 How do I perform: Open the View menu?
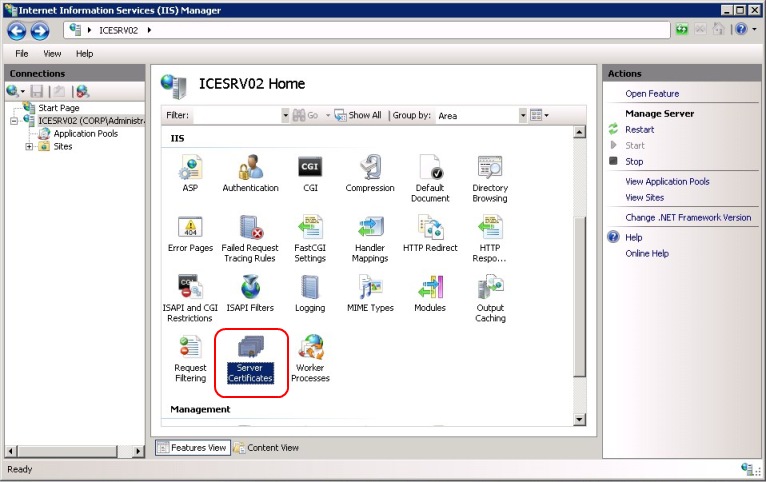(52, 54)
